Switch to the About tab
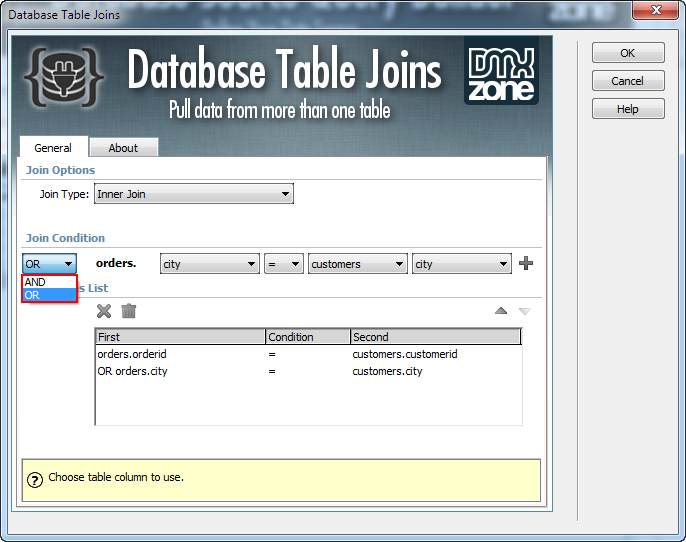Viewport: 686px width, 542px height. (123, 148)
